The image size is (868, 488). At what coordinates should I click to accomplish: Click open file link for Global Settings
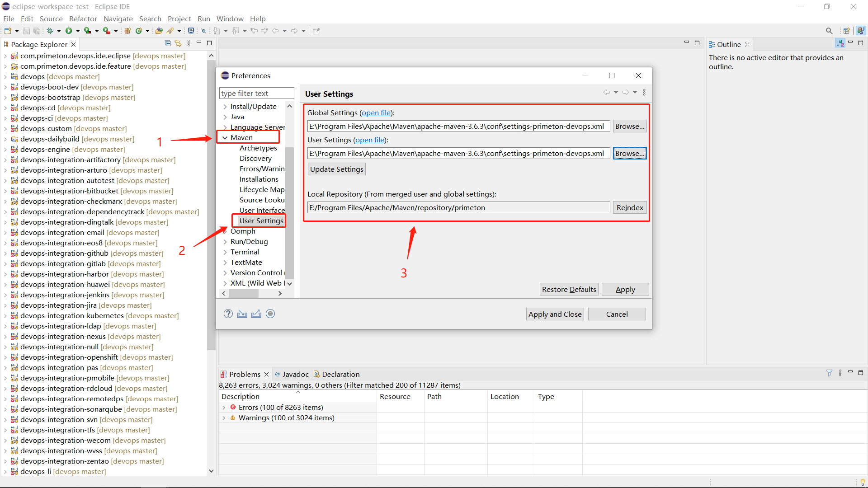pyautogui.click(x=376, y=113)
